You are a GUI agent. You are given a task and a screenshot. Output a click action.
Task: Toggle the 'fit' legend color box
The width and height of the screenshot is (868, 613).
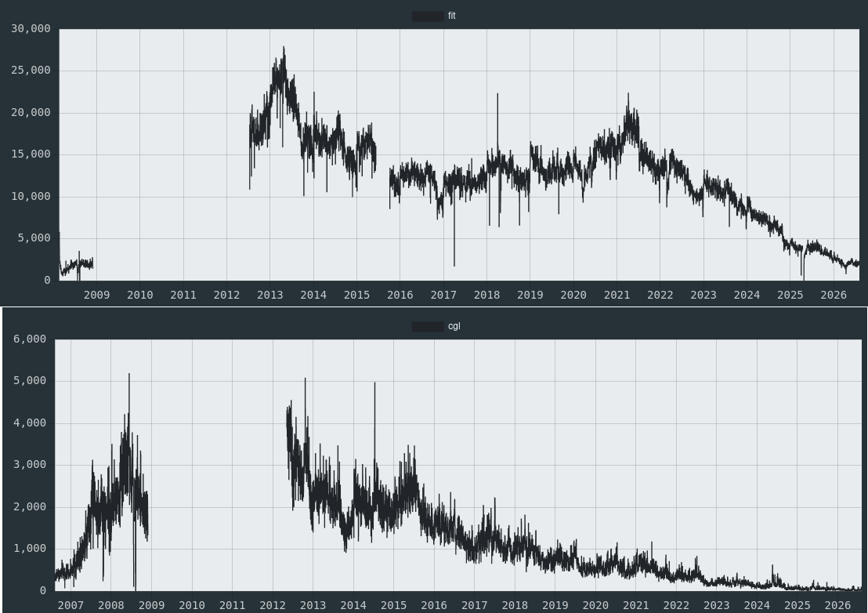click(428, 16)
